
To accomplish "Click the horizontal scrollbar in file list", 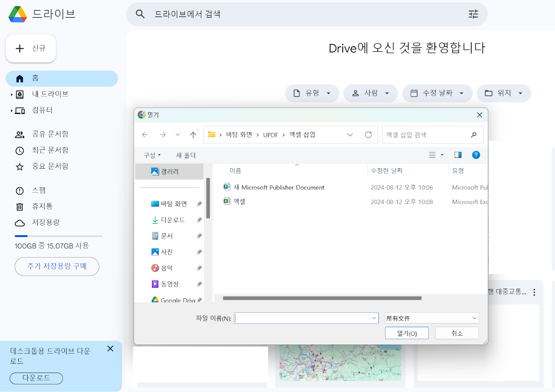I will 322,298.
